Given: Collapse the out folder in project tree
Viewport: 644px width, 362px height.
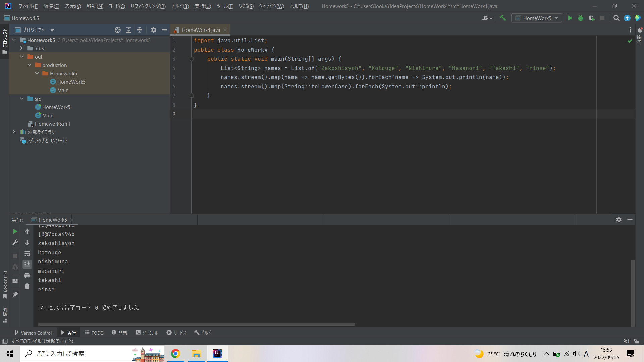Looking at the screenshot, I should point(21,57).
